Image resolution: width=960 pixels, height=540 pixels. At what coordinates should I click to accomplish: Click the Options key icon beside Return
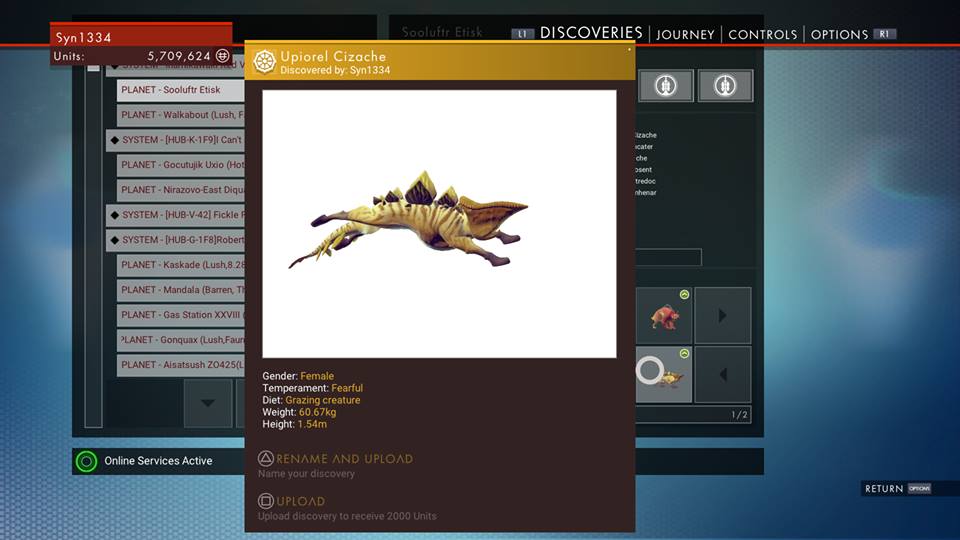point(919,489)
